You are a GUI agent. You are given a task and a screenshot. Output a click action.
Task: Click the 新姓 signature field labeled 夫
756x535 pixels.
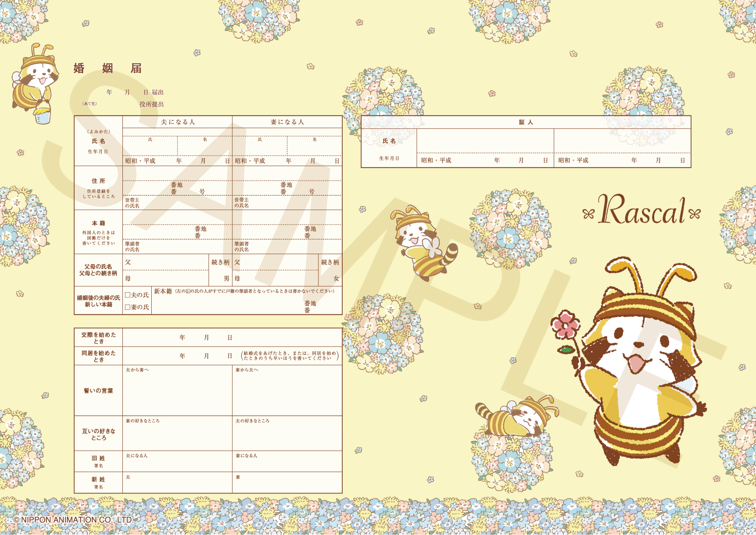[178, 482]
